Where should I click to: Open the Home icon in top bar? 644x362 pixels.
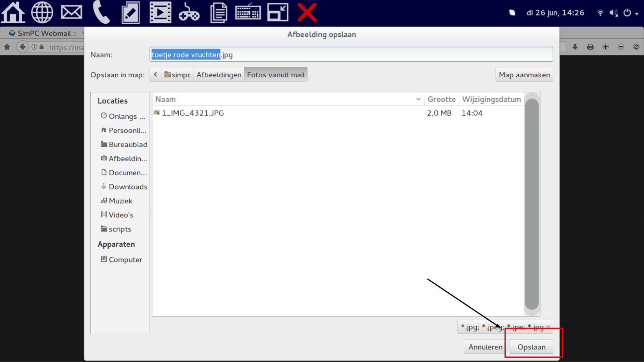[13, 12]
